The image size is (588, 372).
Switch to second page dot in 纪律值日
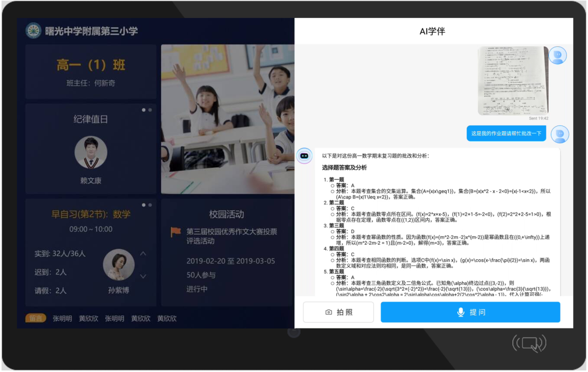pyautogui.click(x=150, y=110)
